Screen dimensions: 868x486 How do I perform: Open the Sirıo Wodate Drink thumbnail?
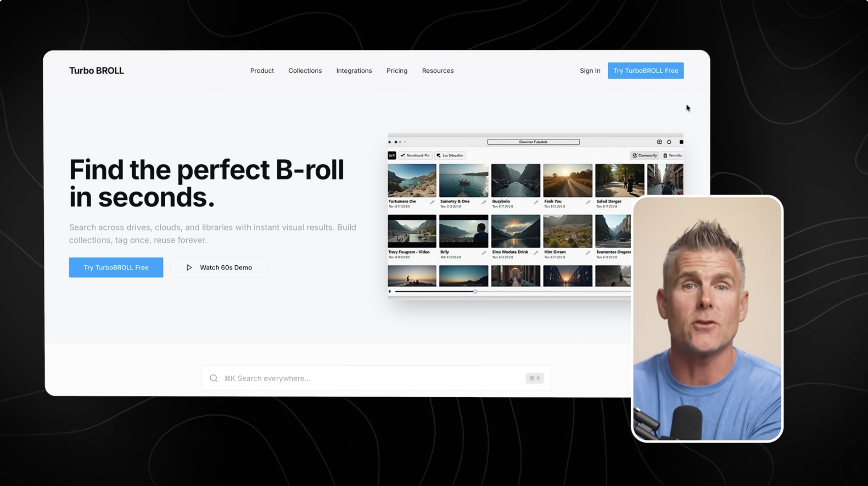click(x=516, y=231)
